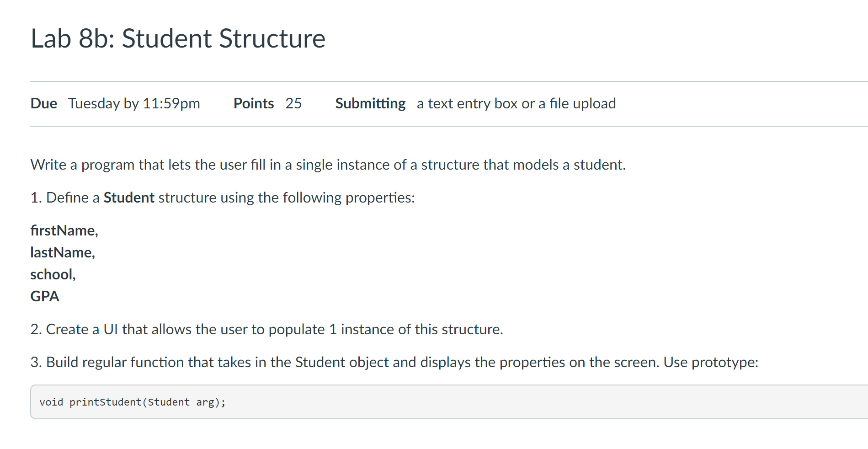This screenshot has height=449, width=868.
Task: Click step 1 Define a Student structure heading
Action: (x=222, y=198)
